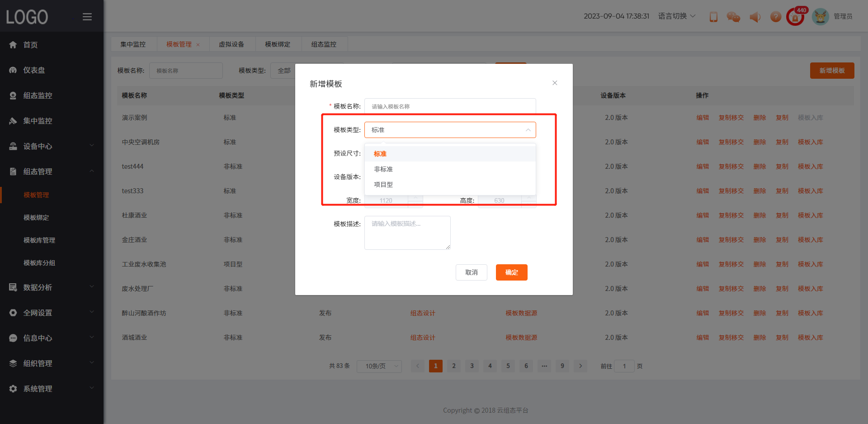
Task: Click the device icon beside 设备中心
Action: tap(13, 146)
